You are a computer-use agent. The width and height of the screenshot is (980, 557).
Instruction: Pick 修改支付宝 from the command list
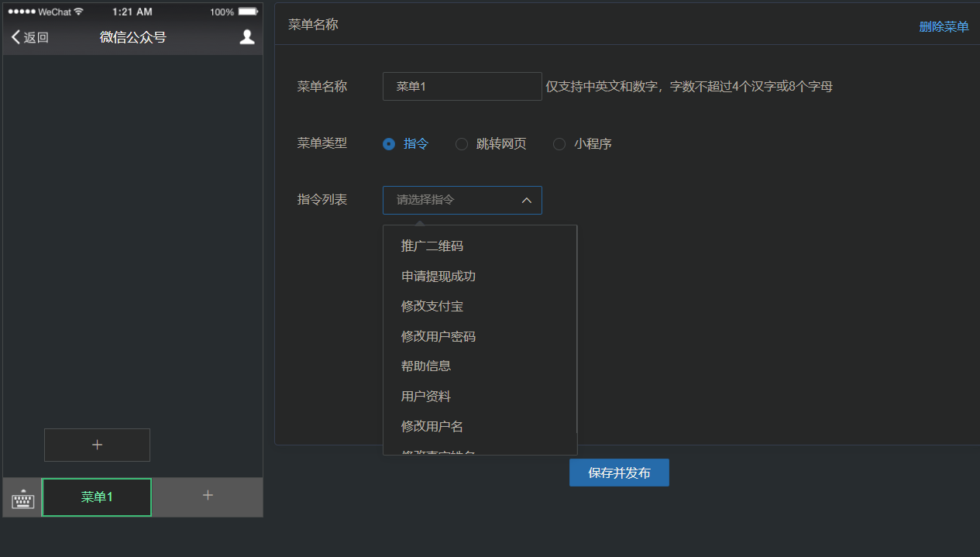480,307
